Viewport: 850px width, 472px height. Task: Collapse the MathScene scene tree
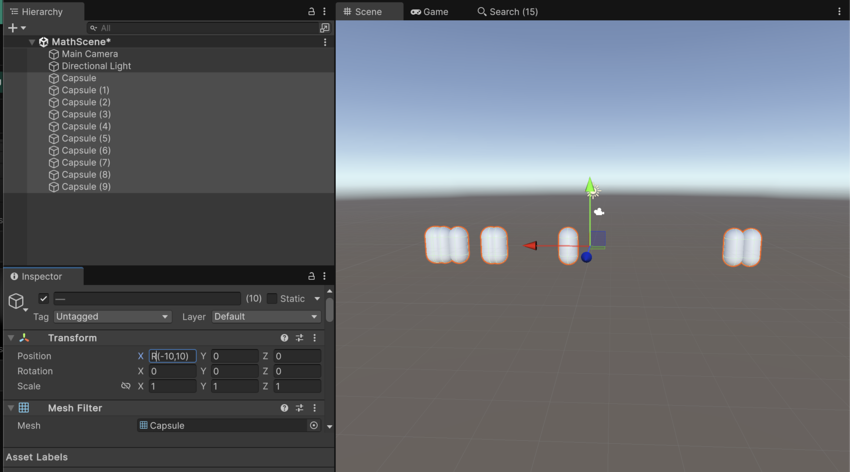coord(31,42)
